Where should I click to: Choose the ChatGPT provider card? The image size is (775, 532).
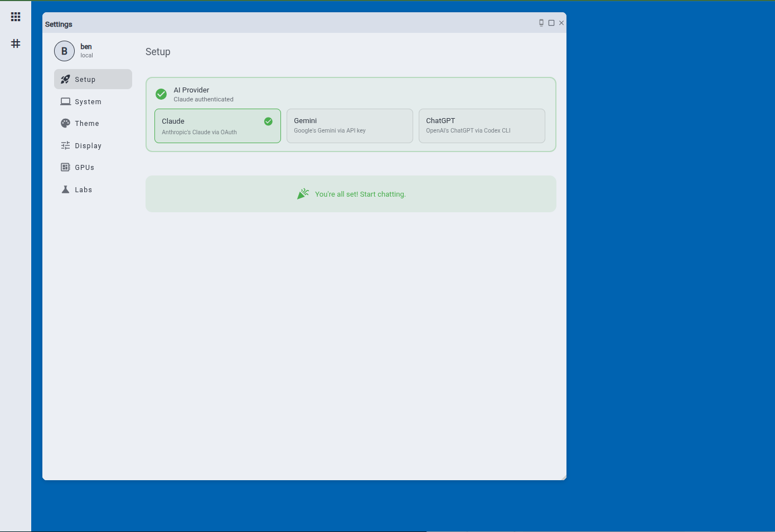[482, 125]
